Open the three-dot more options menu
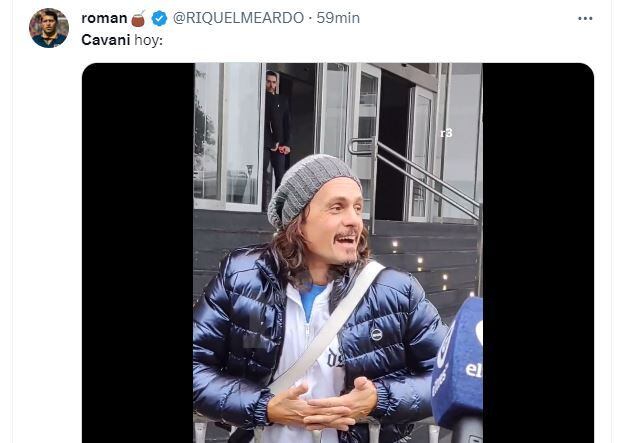 pyautogui.click(x=585, y=19)
